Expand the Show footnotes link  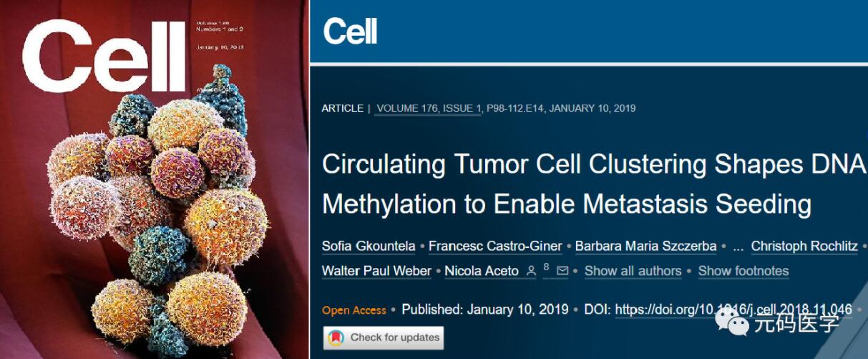point(743,271)
